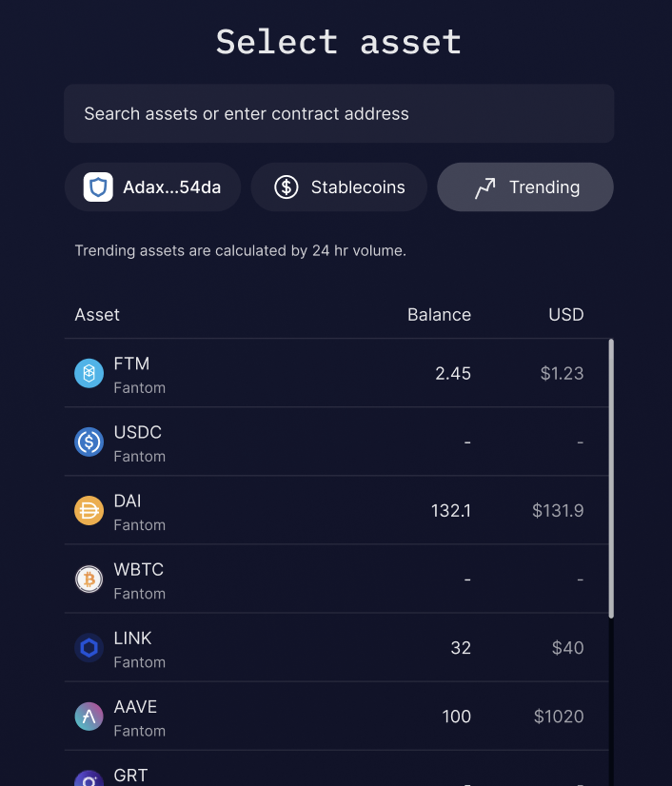The height and width of the screenshot is (786, 672).
Task: Switch to the Stablecoins tab
Action: coord(339,187)
